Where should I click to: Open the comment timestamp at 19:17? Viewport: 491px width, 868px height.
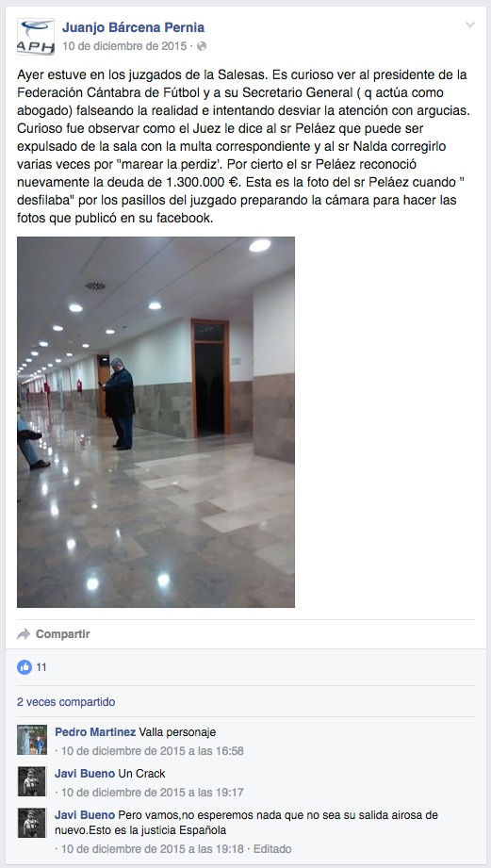(153, 793)
